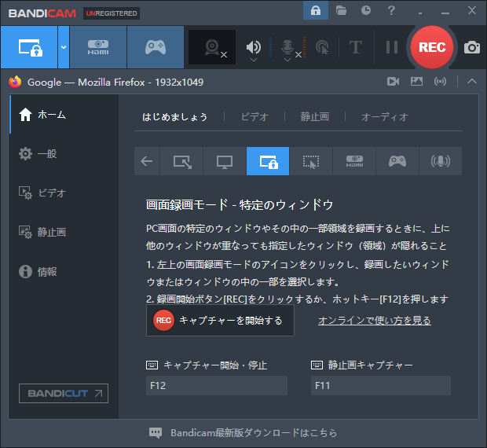The width and height of the screenshot is (487, 448).
Task: Click Bandicam最新版ダウンロードはこちら link
Action: point(254,433)
